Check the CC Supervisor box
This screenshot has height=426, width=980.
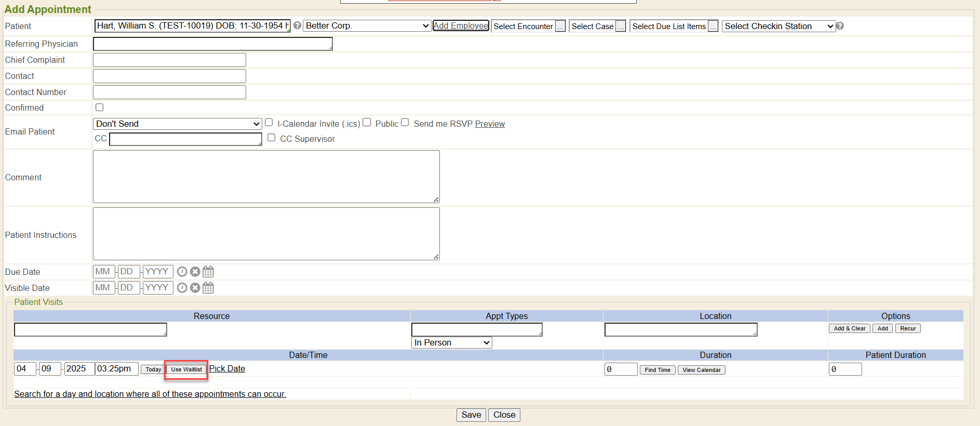(271, 138)
